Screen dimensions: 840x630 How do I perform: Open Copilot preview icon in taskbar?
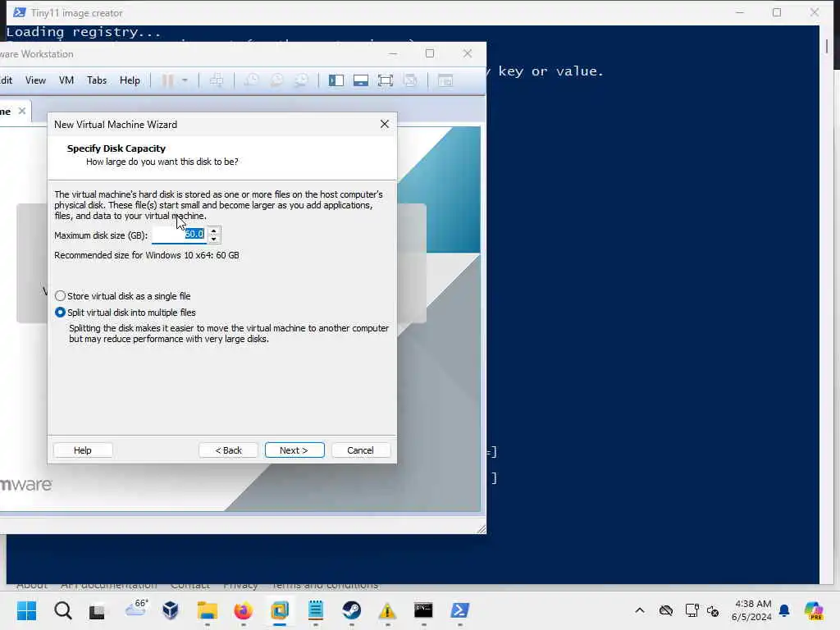tap(814, 610)
